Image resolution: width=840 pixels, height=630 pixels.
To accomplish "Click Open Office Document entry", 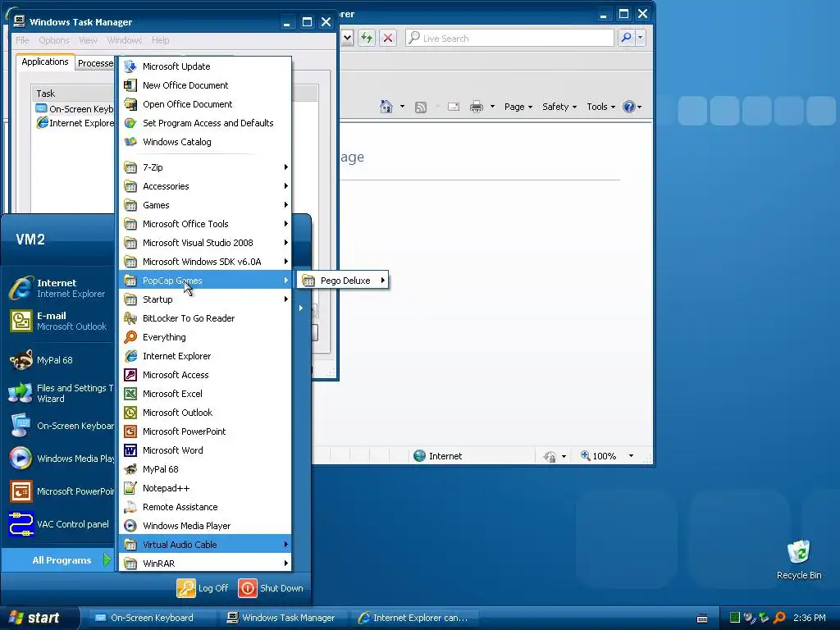I will [x=204, y=104].
